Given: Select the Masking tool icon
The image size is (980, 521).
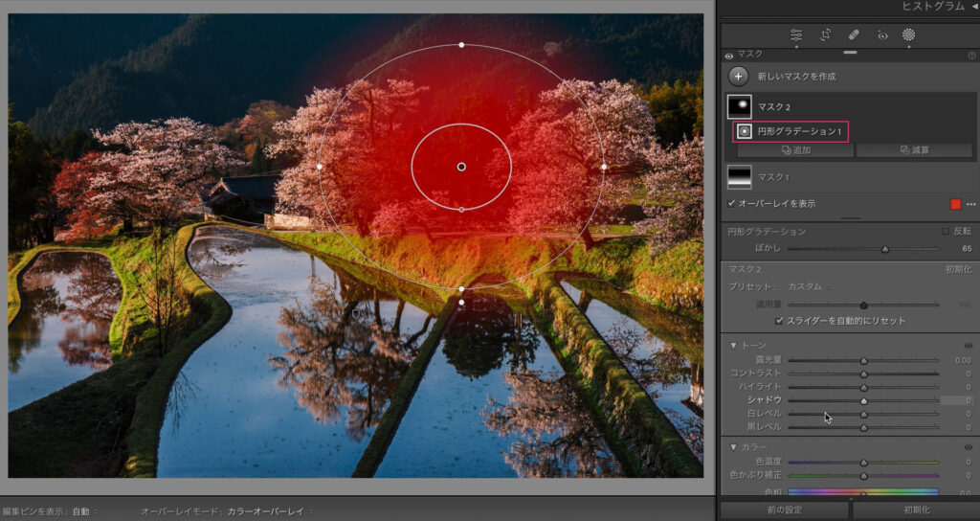Looking at the screenshot, I should [x=908, y=34].
